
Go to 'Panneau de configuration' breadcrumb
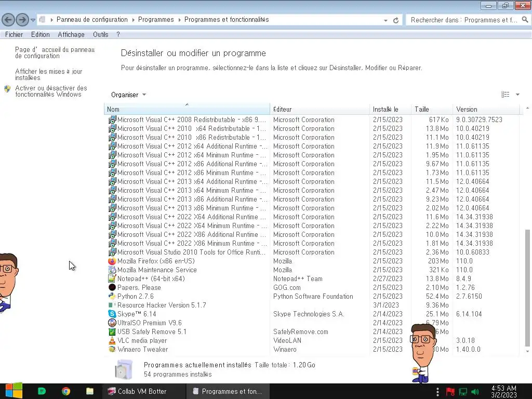point(92,20)
